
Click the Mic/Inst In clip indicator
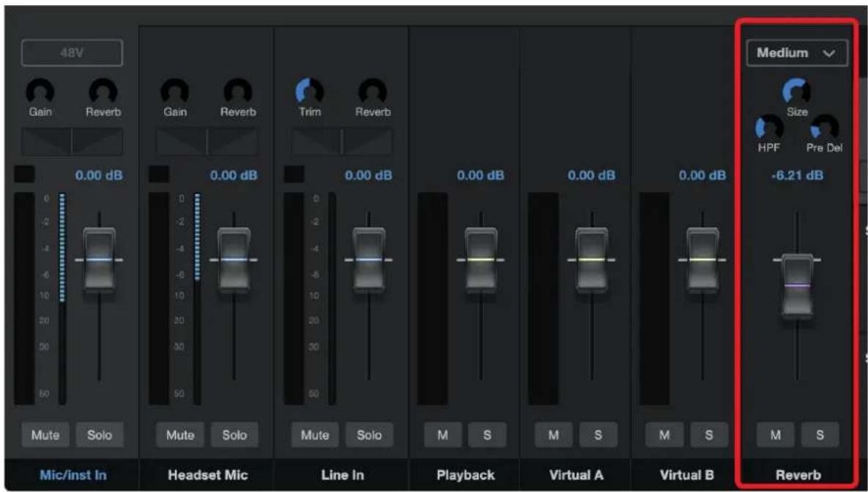point(24,174)
